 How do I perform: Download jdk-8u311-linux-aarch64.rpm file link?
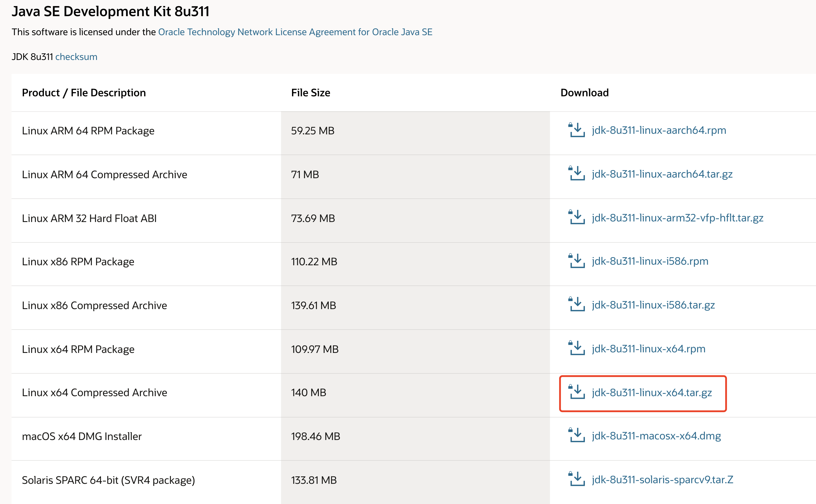coord(658,130)
